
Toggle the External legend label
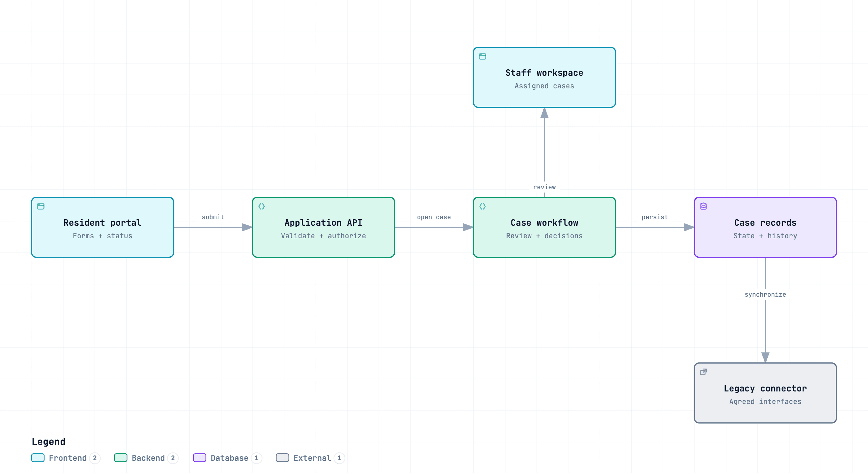(x=312, y=458)
